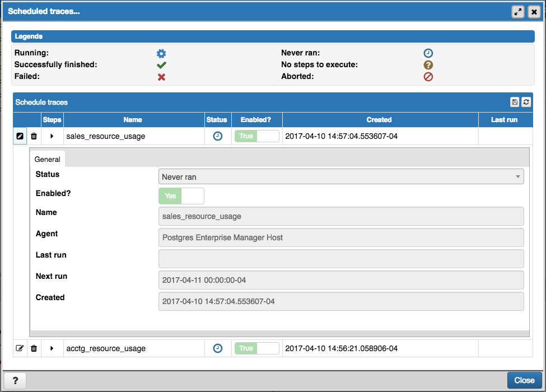Click the Never ran clock legend icon

(428, 53)
